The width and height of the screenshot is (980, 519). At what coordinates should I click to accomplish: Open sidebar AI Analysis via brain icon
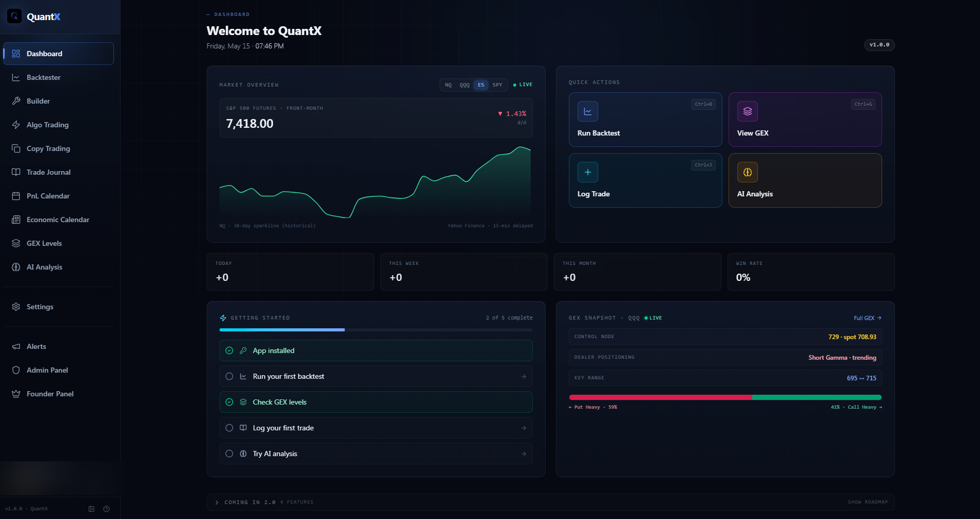(x=16, y=267)
